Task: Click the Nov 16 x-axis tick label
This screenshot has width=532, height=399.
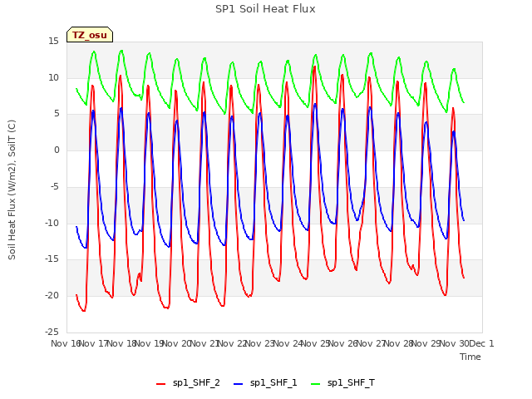Action: 66,343
